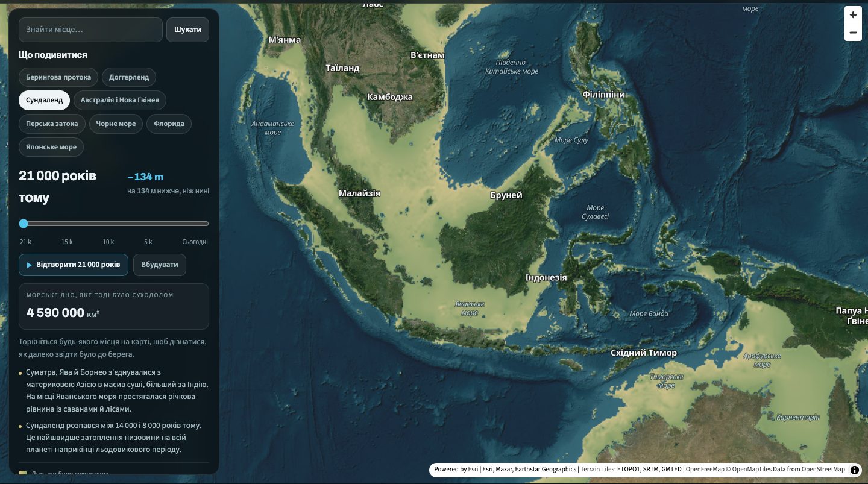Screen dimensions: 868x484
Task: Select the "Японське море" preset chip
Action: [x=51, y=147]
